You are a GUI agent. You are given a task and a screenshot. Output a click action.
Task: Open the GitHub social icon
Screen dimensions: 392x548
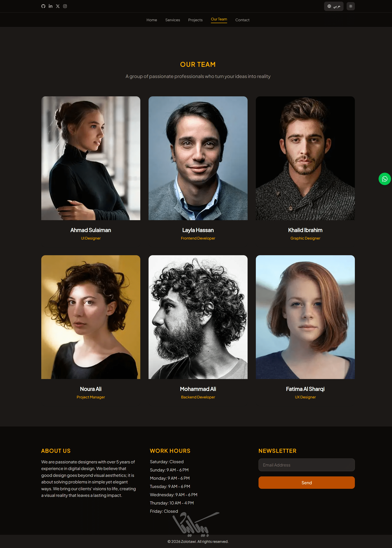(43, 6)
